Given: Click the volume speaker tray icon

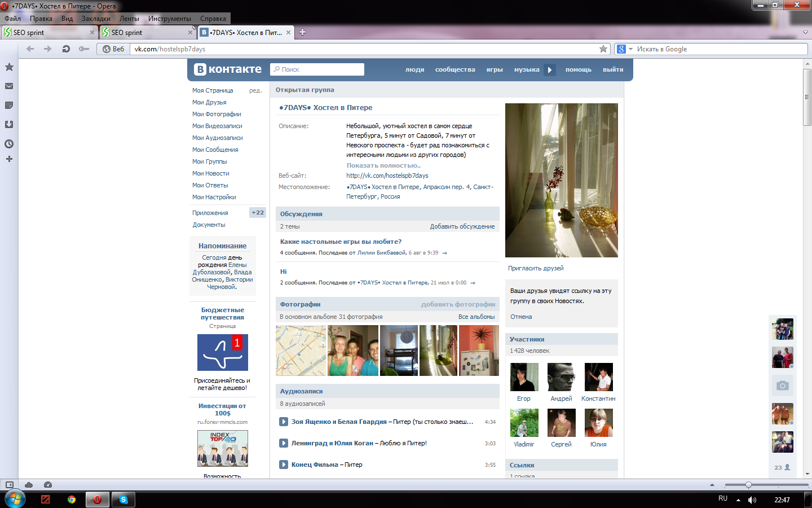Looking at the screenshot, I should coord(752,500).
